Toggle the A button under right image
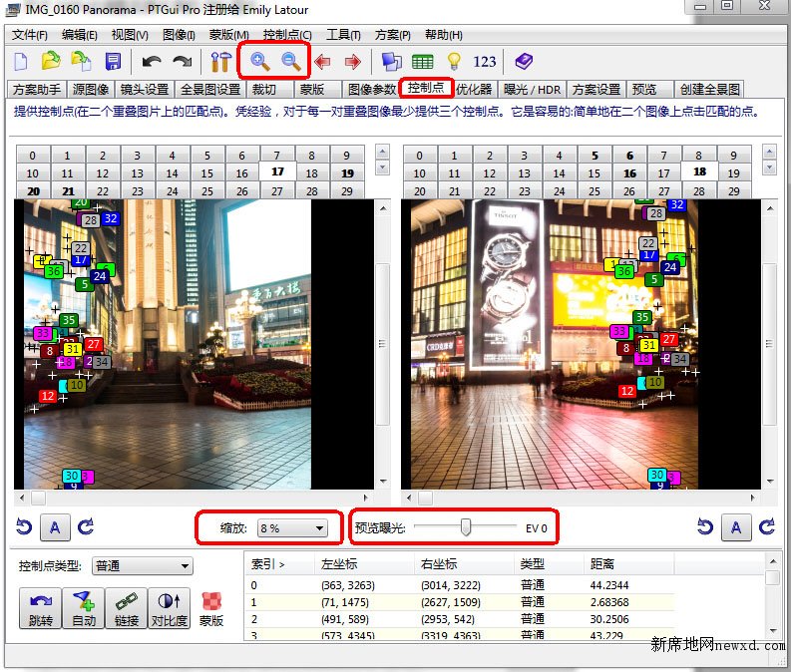 736,527
